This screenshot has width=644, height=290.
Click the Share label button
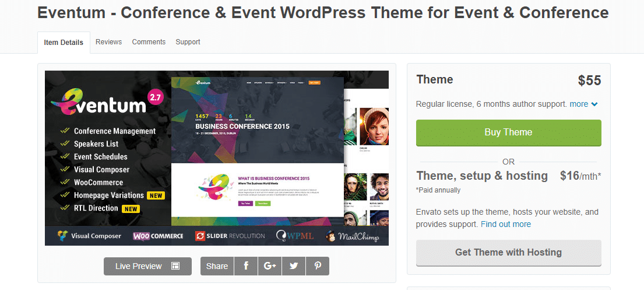coord(217,266)
